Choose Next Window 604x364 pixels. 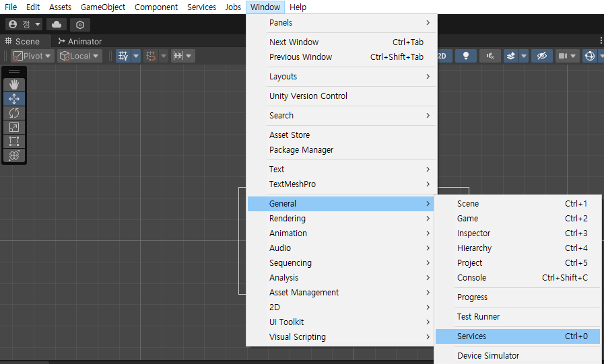tap(341, 42)
